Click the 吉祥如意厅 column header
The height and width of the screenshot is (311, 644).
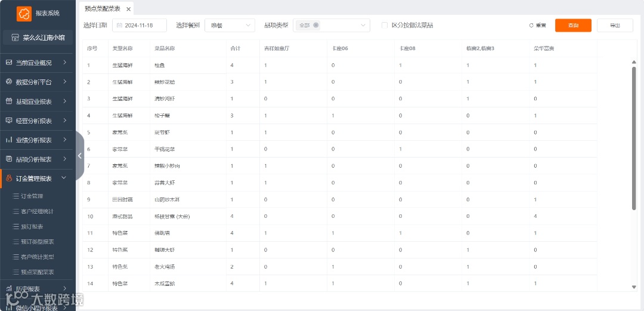277,48
